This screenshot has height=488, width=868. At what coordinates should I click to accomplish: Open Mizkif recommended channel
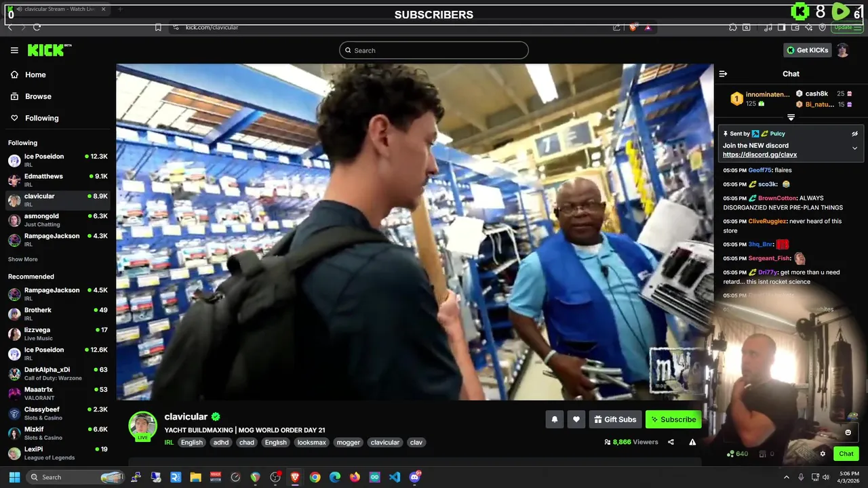(58, 433)
